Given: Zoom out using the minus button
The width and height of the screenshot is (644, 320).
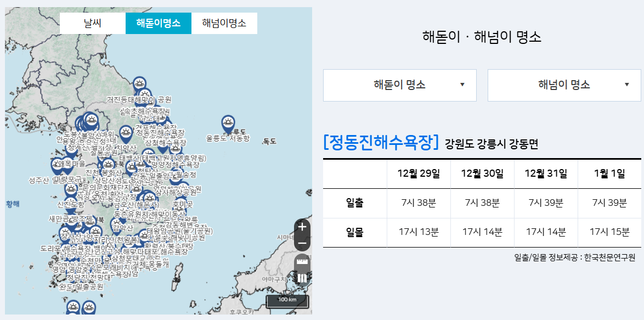Looking at the screenshot, I should coord(301,242).
